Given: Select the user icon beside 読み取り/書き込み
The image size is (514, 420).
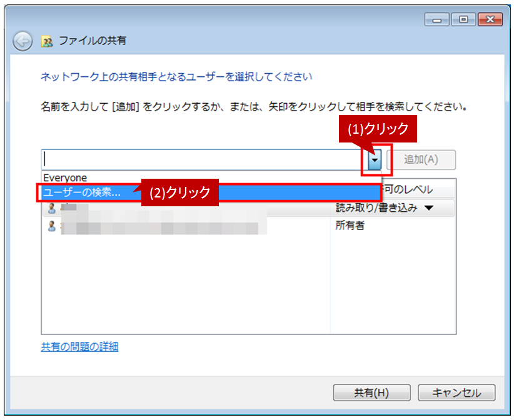Looking at the screenshot, I should [x=51, y=208].
